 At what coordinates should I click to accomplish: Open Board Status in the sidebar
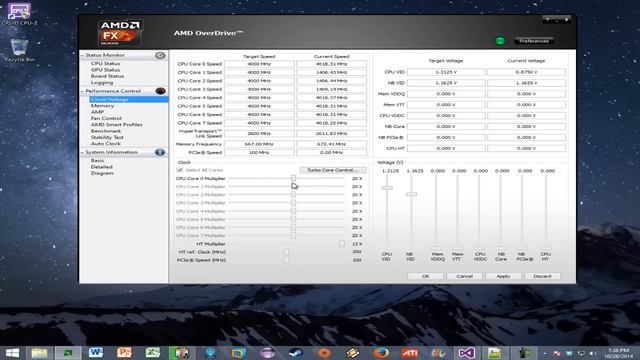(107, 76)
